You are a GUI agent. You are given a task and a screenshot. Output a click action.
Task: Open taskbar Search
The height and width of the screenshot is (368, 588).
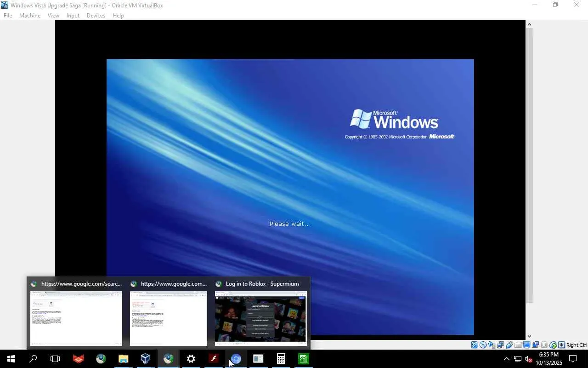(33, 359)
